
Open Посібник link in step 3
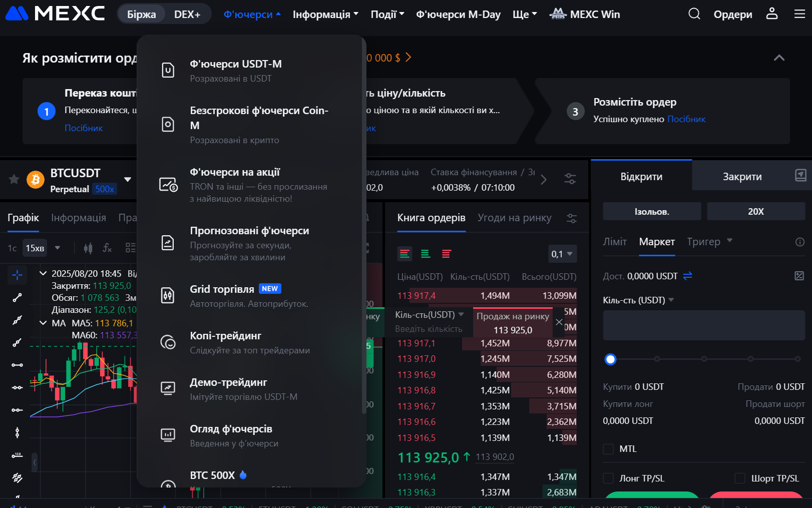[686, 119]
